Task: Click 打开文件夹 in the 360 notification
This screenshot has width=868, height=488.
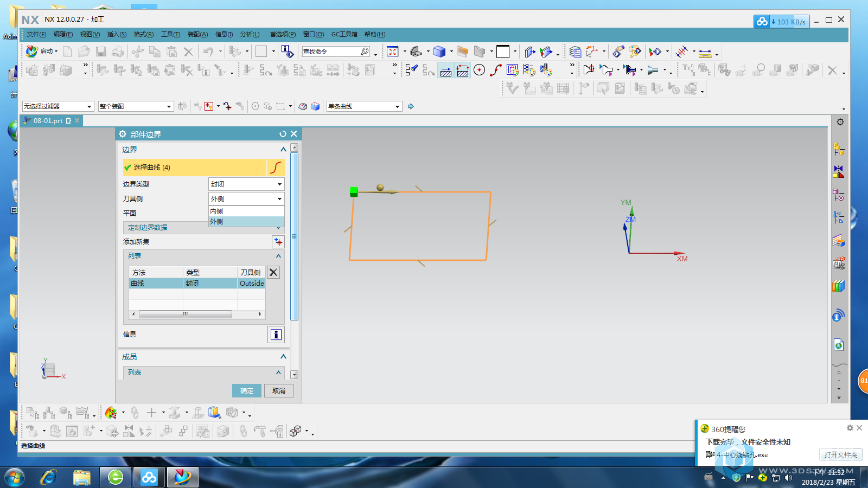Action: [840, 454]
